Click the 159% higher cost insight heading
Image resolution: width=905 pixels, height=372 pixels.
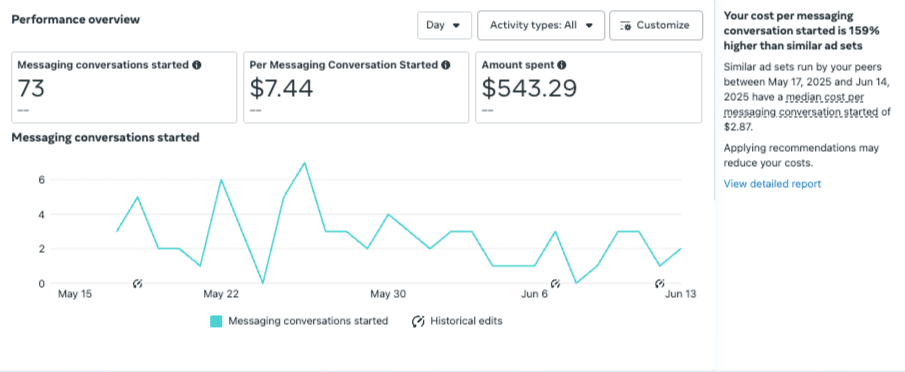[801, 31]
